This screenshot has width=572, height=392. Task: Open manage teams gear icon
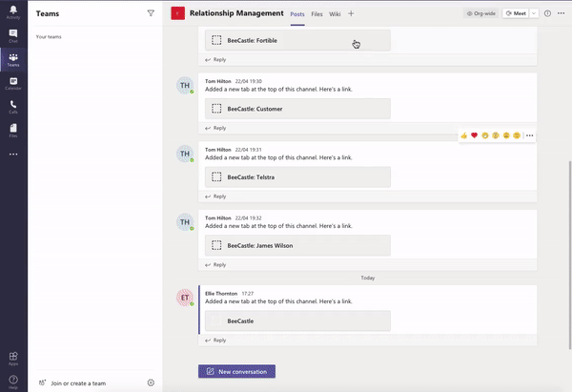[151, 382]
